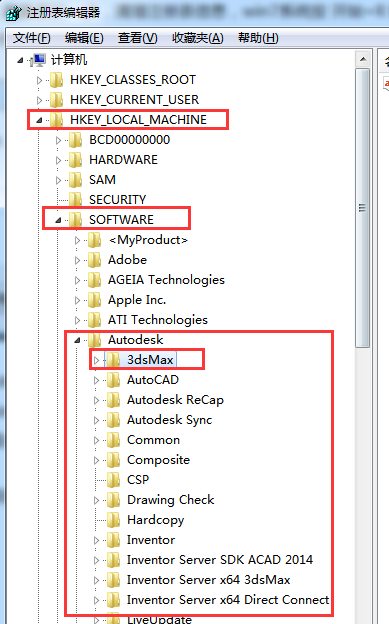Click the HKEY_CURRENT_USER folder icon
The height and width of the screenshot is (624, 389).
57,99
